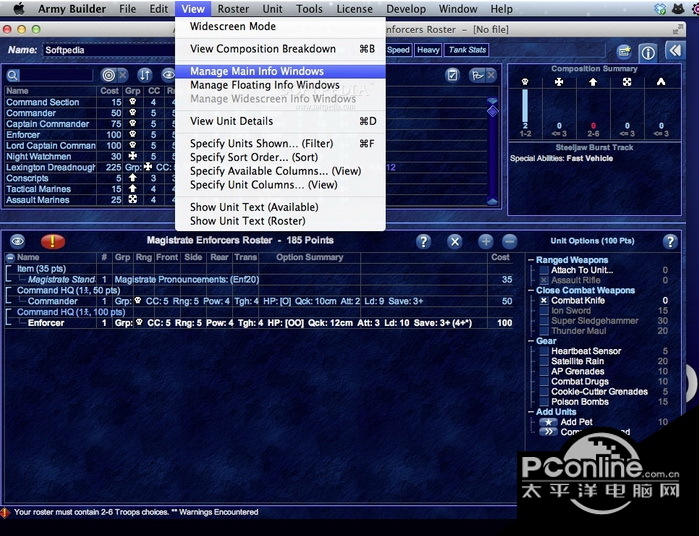
Task: Click the roster plus round button
Action: click(x=485, y=241)
